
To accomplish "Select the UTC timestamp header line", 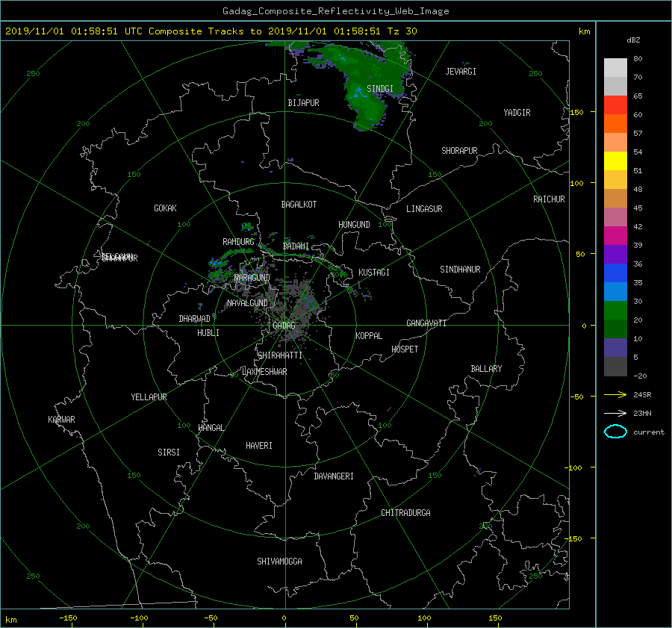I will [x=211, y=31].
